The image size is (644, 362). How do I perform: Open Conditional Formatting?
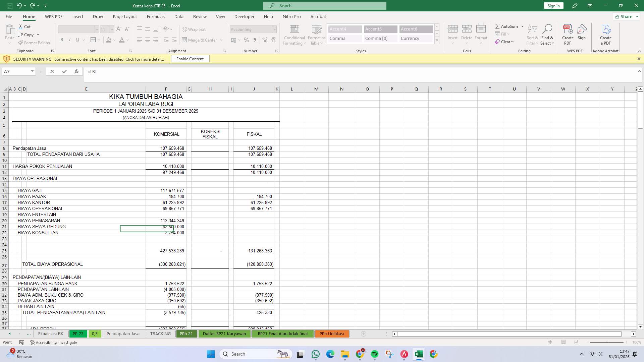click(294, 35)
